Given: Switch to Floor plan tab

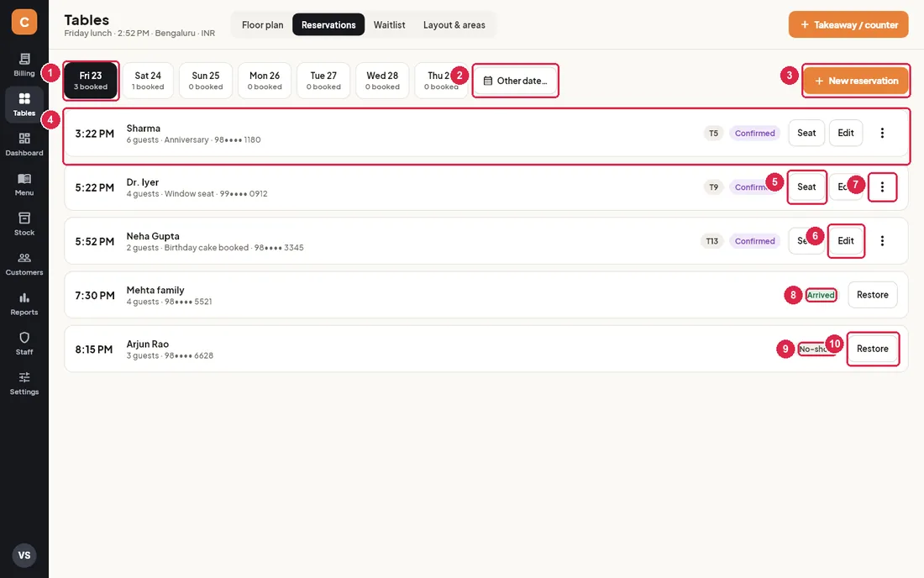Looking at the screenshot, I should click(262, 24).
